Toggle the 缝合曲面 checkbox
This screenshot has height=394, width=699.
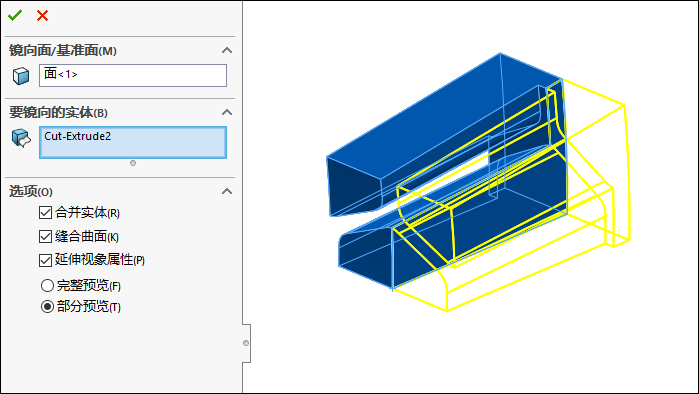45,236
